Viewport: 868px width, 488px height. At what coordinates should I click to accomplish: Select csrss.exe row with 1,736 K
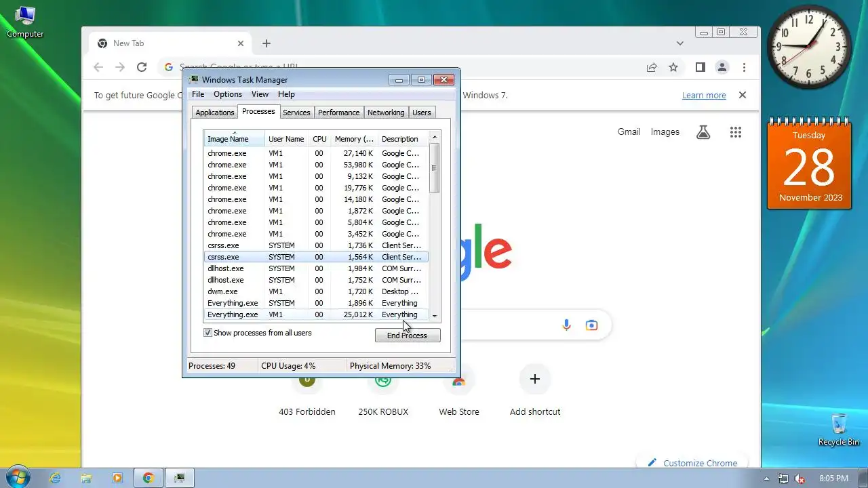[316, 245]
